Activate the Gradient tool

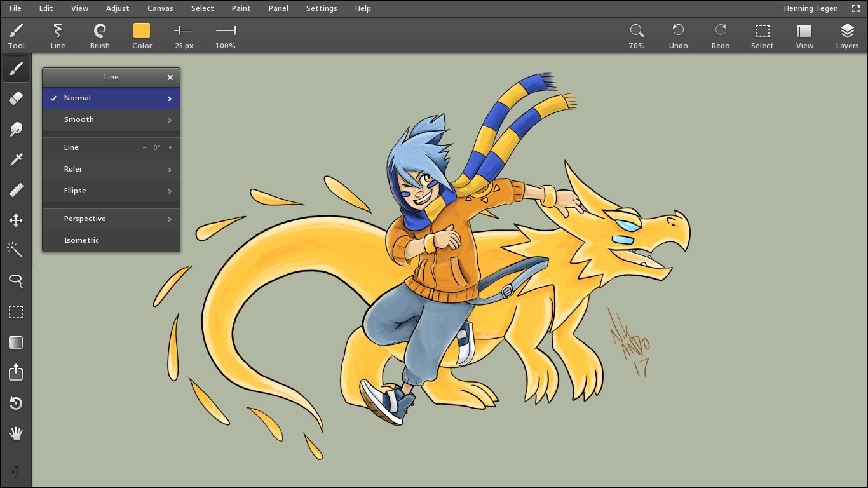pos(16,342)
